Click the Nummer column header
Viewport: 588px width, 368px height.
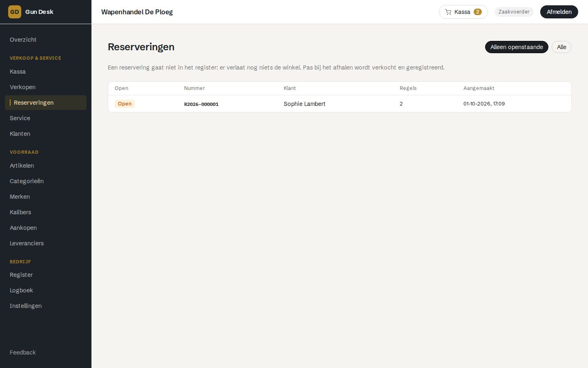[x=194, y=88]
